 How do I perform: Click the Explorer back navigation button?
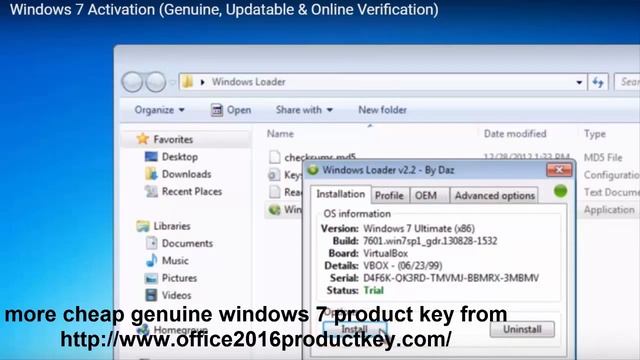point(132,82)
